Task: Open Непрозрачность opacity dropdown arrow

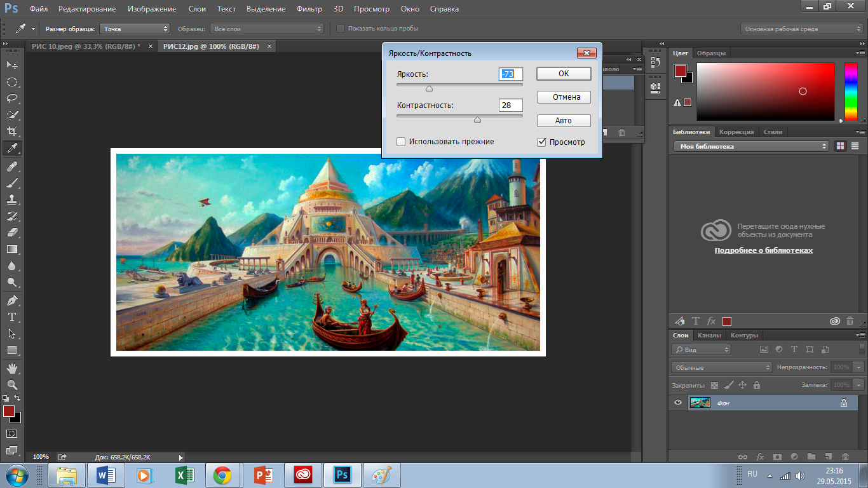Action: pos(859,367)
